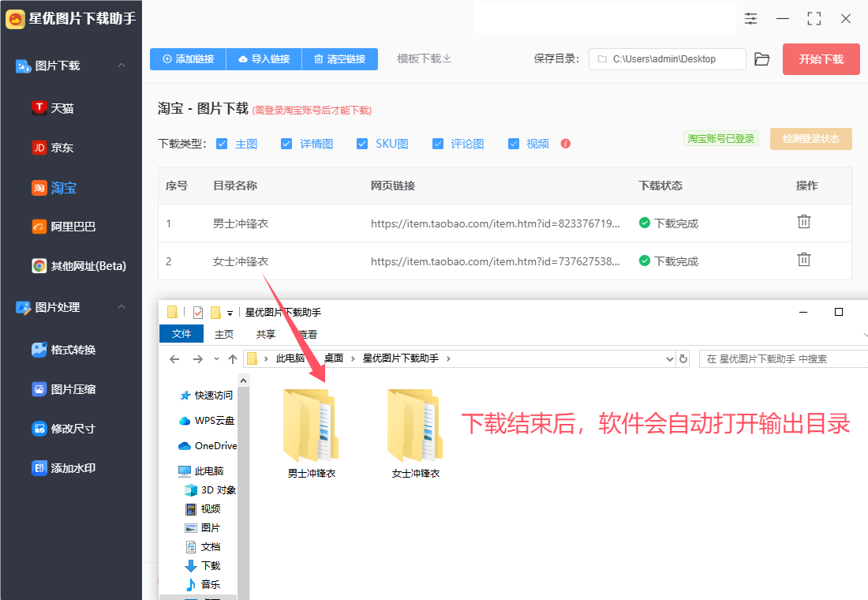Click 此电脑 in the Explorer breadcrumb
Image resolution: width=868 pixels, height=600 pixels.
tap(290, 358)
